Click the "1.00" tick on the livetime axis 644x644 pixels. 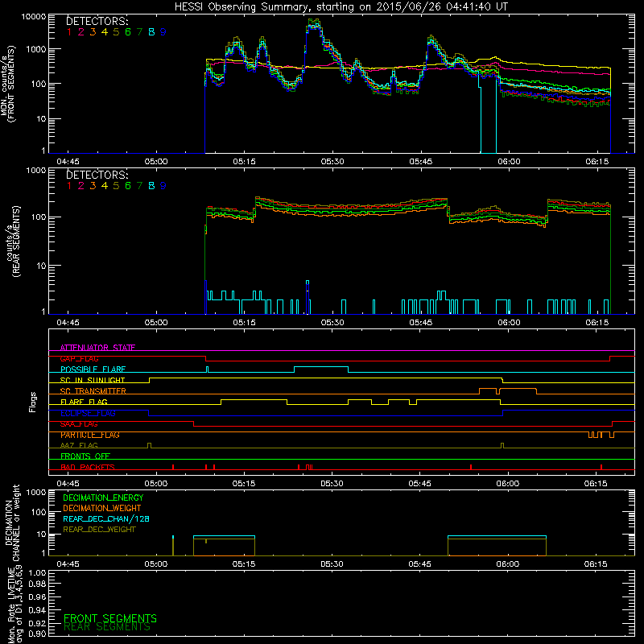coord(37,573)
